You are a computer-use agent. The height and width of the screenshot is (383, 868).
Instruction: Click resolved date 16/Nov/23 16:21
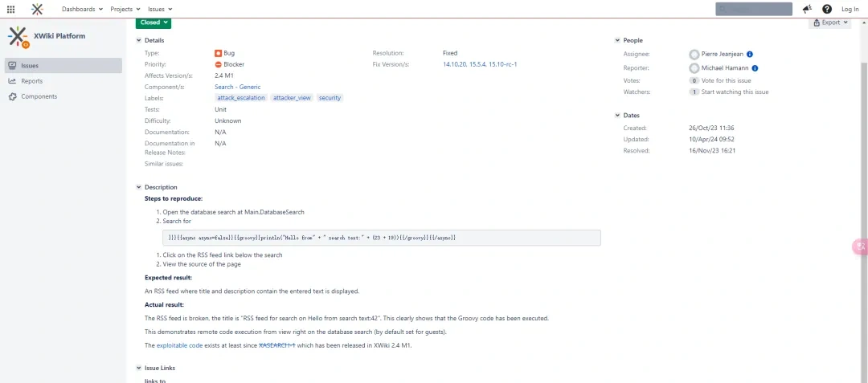(x=712, y=150)
